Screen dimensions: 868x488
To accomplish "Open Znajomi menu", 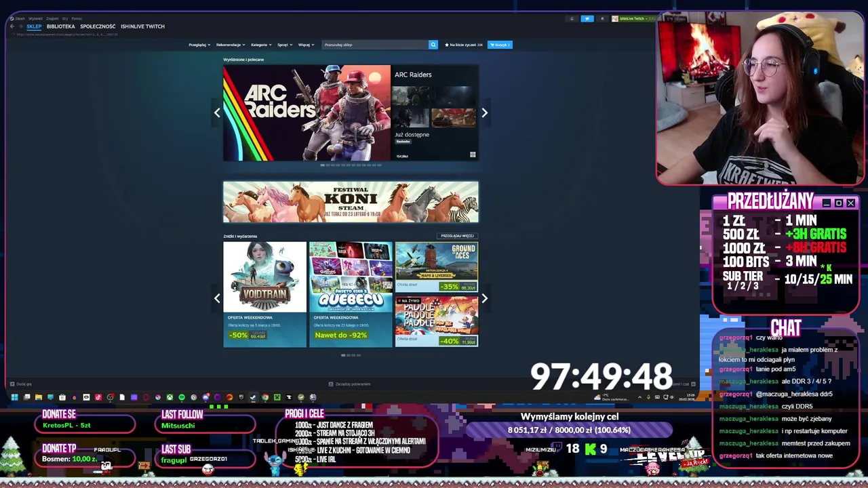I will click(52, 19).
